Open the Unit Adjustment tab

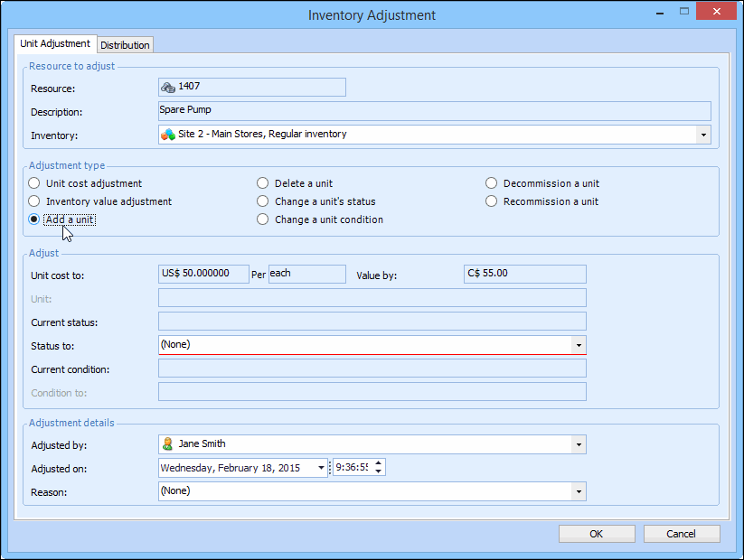tap(55, 43)
